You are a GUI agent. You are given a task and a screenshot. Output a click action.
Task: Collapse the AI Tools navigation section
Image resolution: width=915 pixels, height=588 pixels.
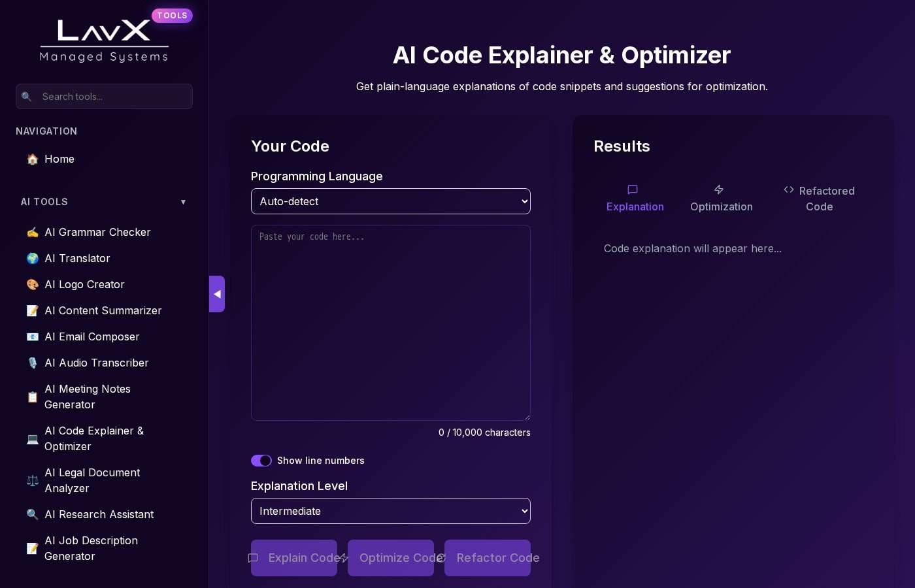click(183, 202)
